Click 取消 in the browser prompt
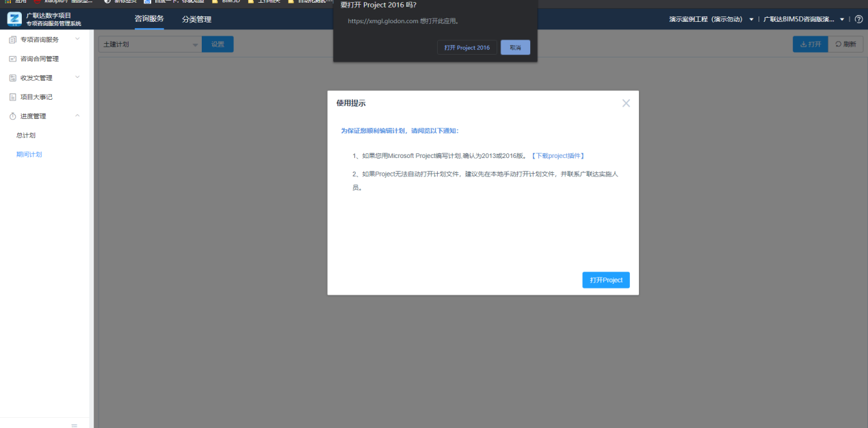 [x=515, y=48]
